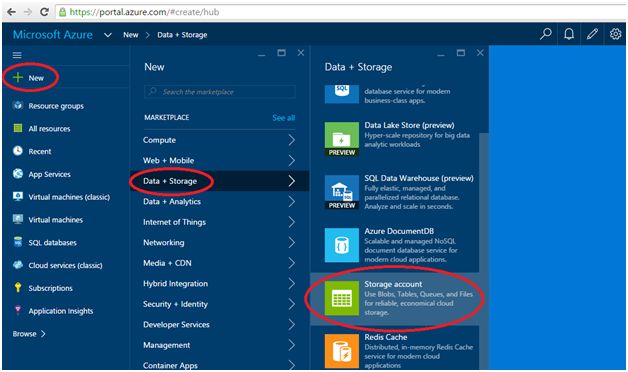
Task: Click the MARKETPLACE heading text
Action: (167, 117)
